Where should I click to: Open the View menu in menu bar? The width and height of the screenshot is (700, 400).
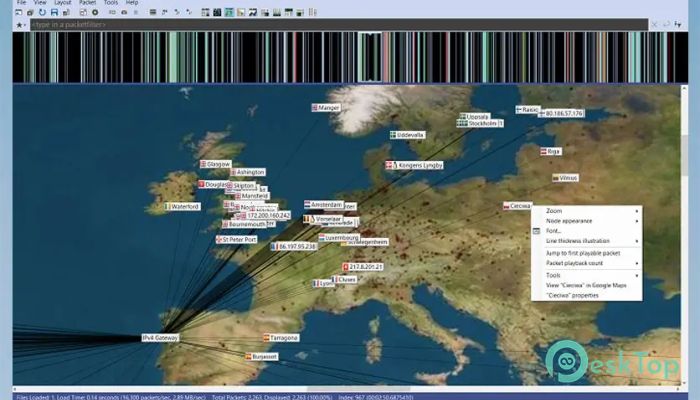40,3
